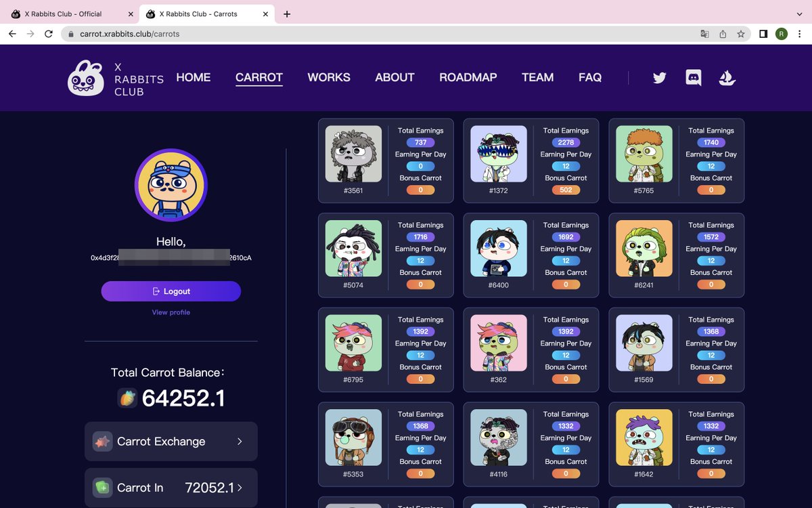The image size is (812, 508).
Task: Click Total Earnings value 1692
Action: tap(566, 237)
